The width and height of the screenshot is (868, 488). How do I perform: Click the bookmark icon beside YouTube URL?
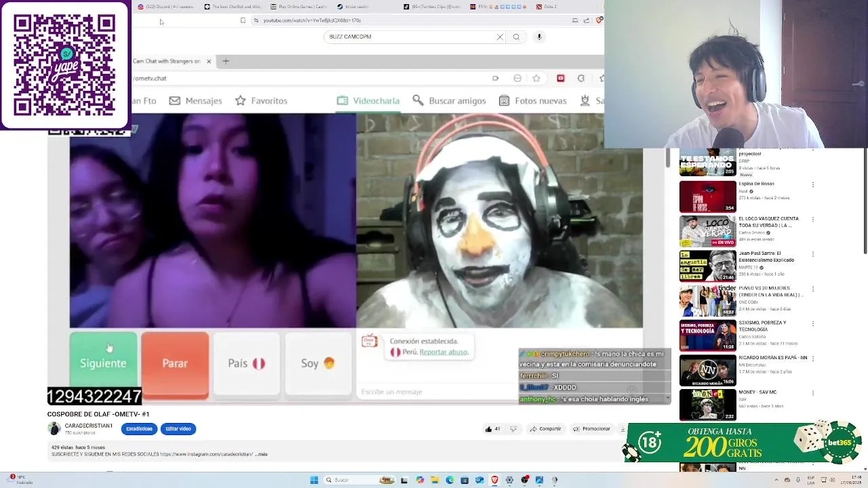click(243, 20)
